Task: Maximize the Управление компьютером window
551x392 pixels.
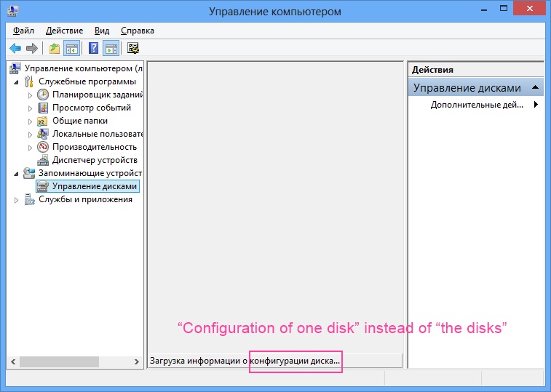Action: point(504,9)
